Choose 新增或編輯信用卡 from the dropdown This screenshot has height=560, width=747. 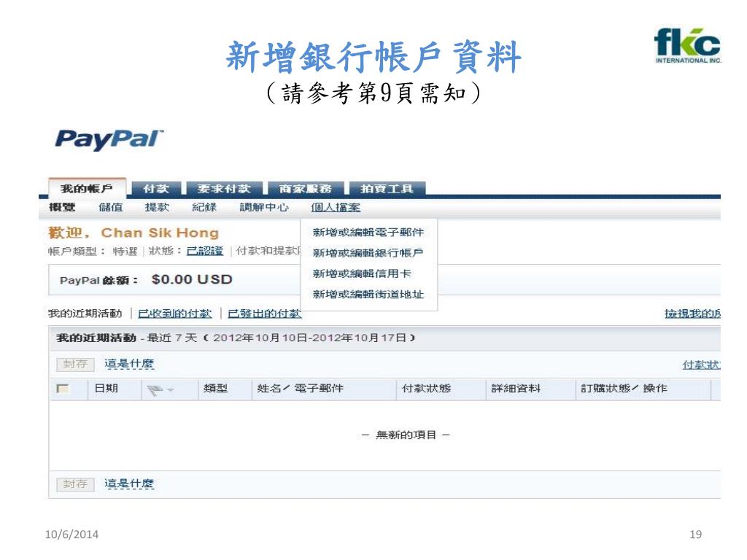(362, 274)
